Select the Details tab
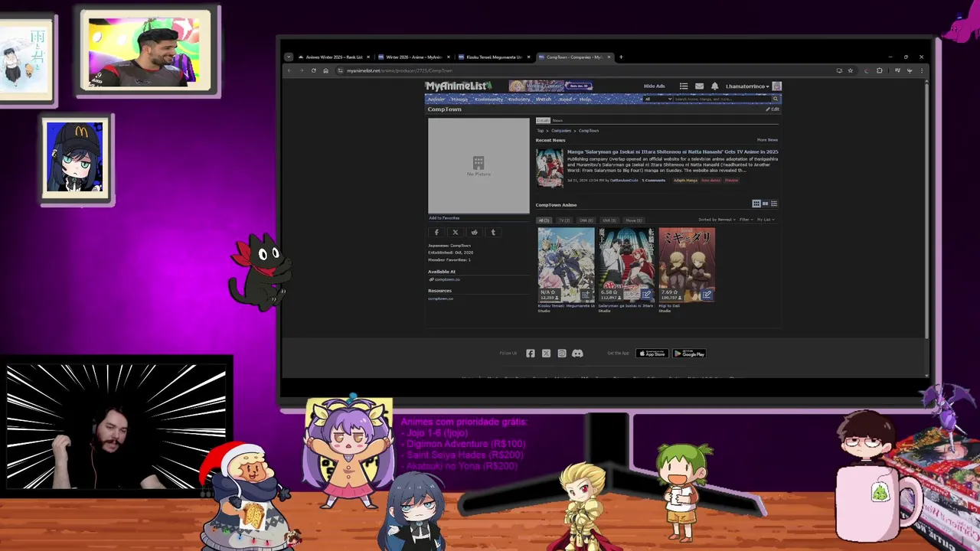The image size is (980, 551). [x=543, y=120]
